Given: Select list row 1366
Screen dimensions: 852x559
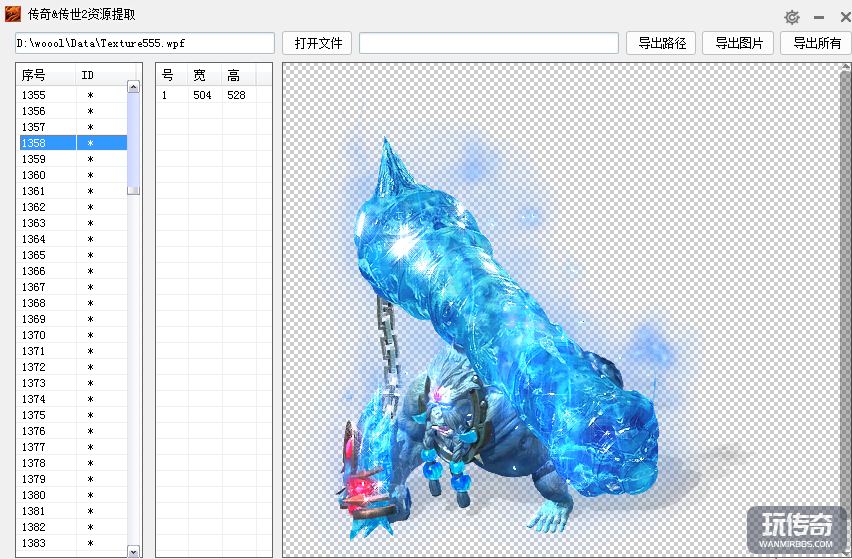Looking at the screenshot, I should click(73, 271).
